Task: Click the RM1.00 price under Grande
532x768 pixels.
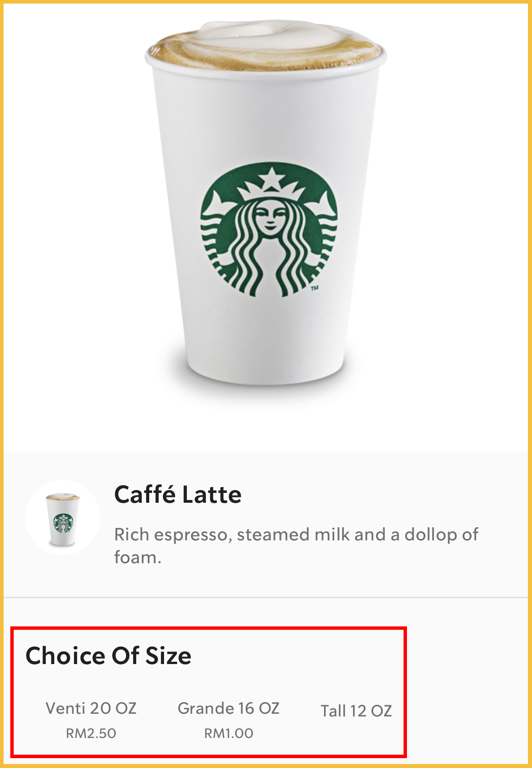Action: click(x=229, y=733)
